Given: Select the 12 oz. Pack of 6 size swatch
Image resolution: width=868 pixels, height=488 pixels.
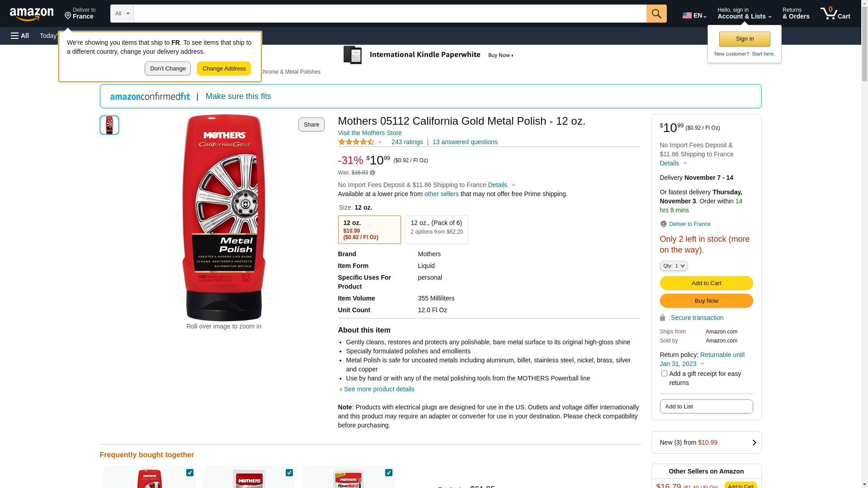Looking at the screenshot, I should point(436,230).
